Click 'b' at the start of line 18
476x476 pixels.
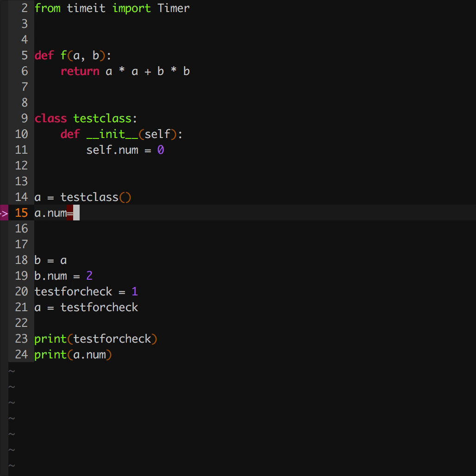(x=38, y=260)
